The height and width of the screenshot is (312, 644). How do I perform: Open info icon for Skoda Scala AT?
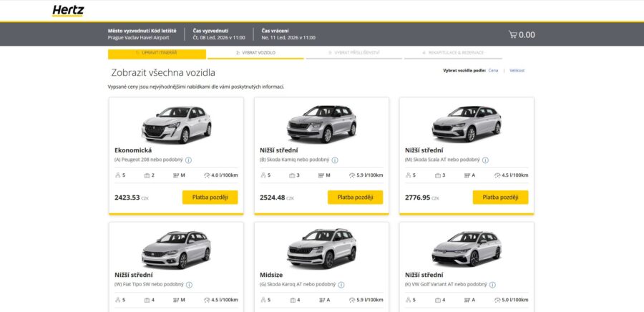tap(485, 160)
